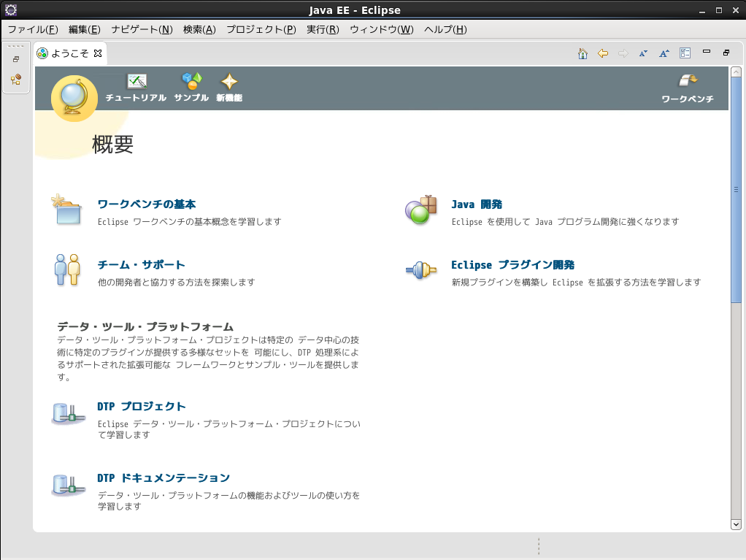
Task: Click the two people icon for チーム・サポート
Action: pos(67,269)
